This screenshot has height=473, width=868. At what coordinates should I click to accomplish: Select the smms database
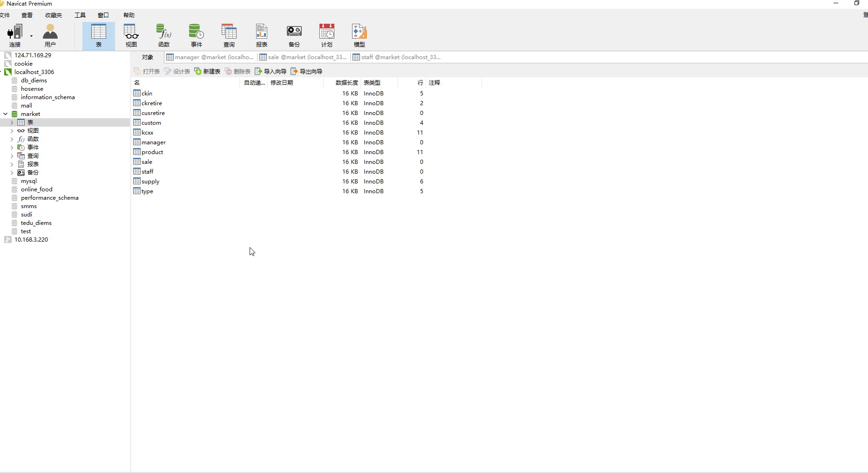click(28, 206)
